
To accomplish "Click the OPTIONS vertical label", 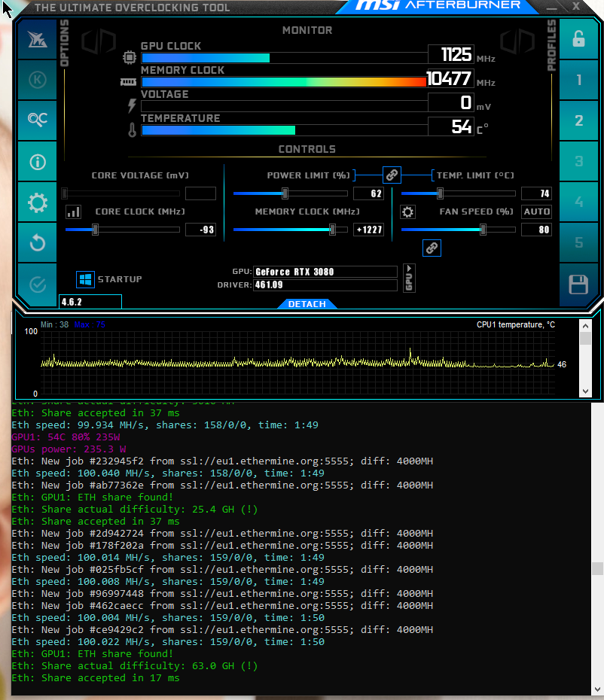I will coord(64,43).
